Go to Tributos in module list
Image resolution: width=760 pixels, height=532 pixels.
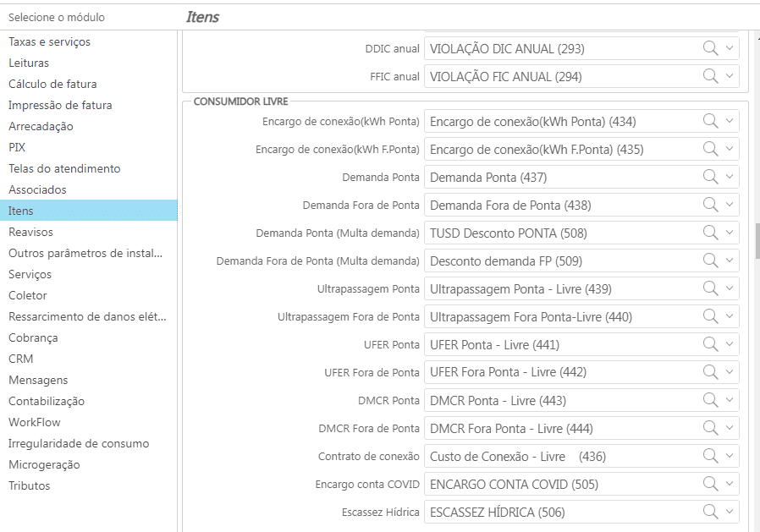coord(29,485)
